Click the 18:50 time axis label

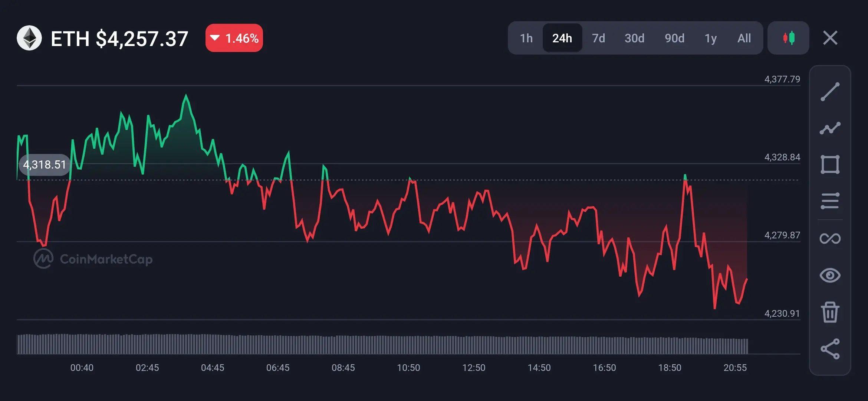[x=670, y=368]
